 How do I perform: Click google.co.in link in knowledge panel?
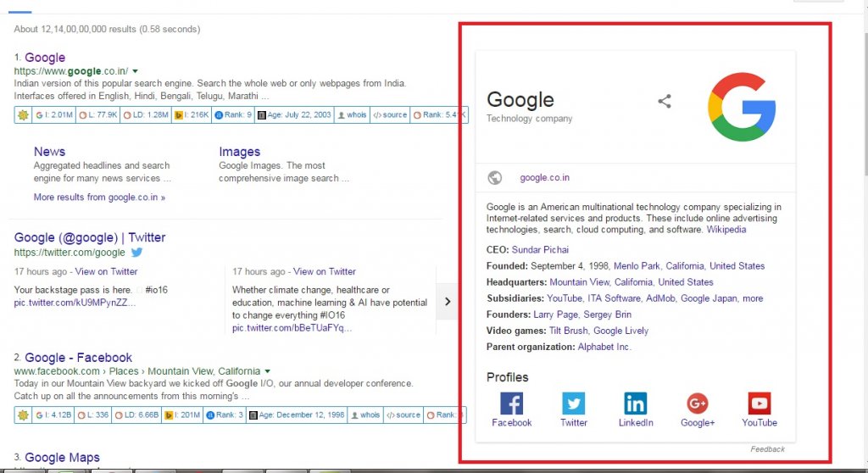[544, 178]
